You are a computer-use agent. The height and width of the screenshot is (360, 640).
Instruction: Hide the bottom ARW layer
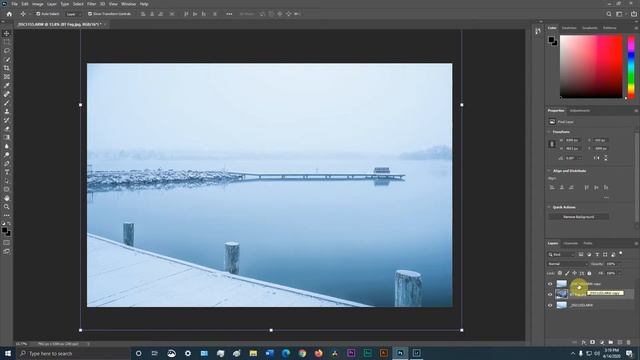coord(550,305)
